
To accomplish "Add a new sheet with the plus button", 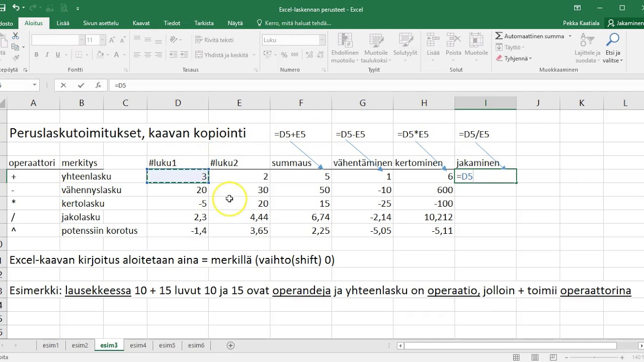I will click(230, 345).
